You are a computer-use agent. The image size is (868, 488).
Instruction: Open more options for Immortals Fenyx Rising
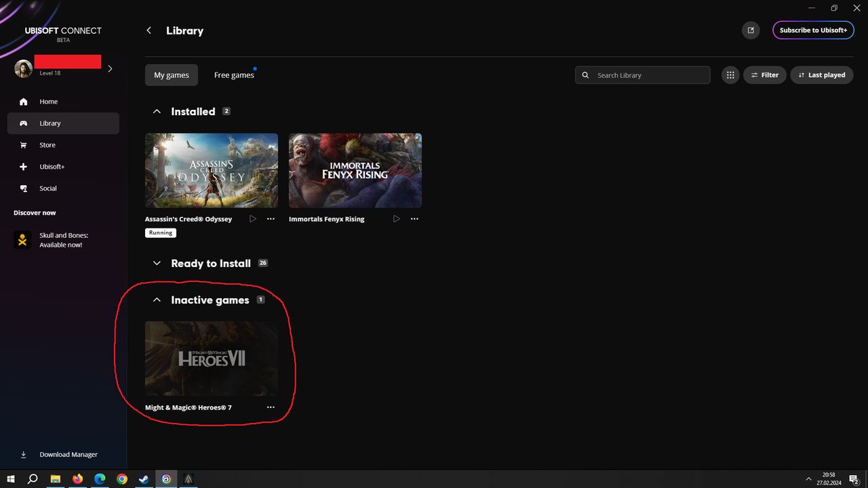click(x=414, y=219)
